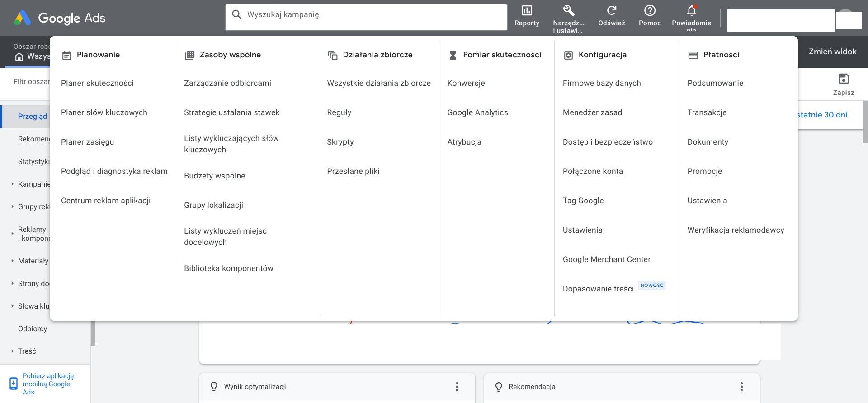Image resolution: width=868 pixels, height=403 pixels.
Task: Click Zmień widok button
Action: tap(832, 52)
